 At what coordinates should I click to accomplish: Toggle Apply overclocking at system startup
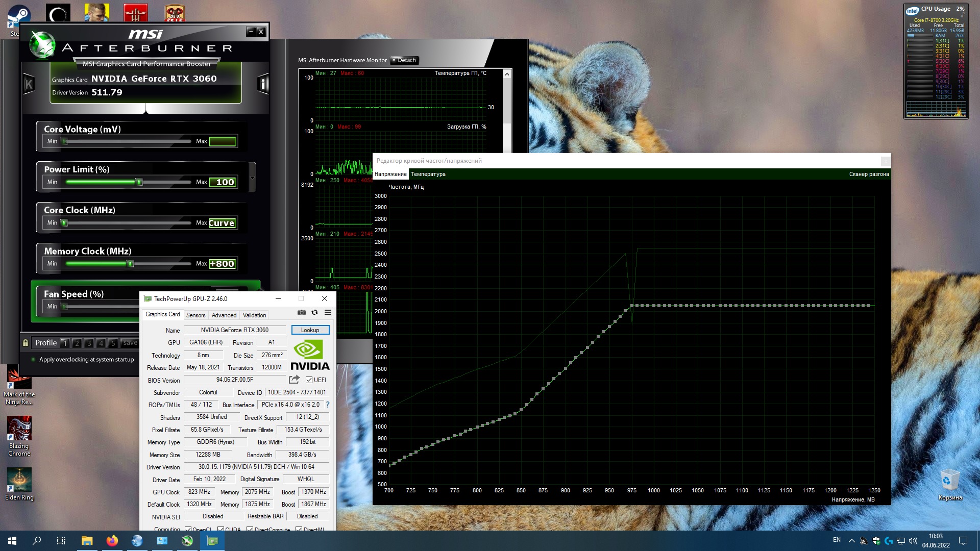(34, 360)
